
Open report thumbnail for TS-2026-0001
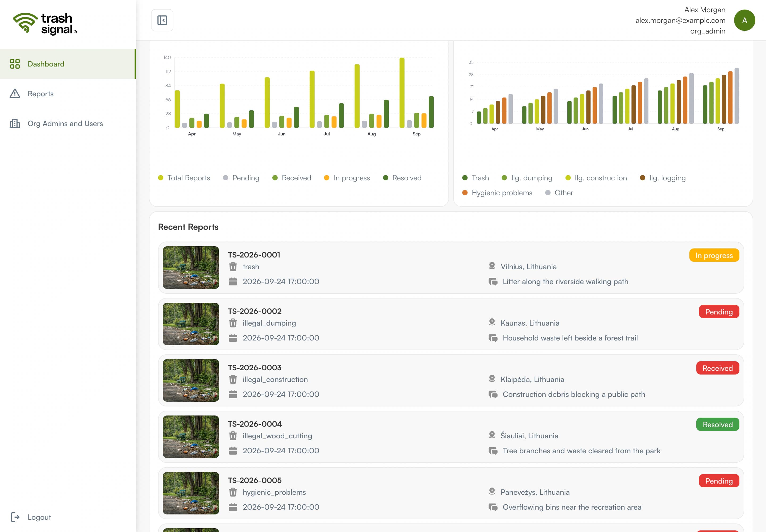(191, 267)
